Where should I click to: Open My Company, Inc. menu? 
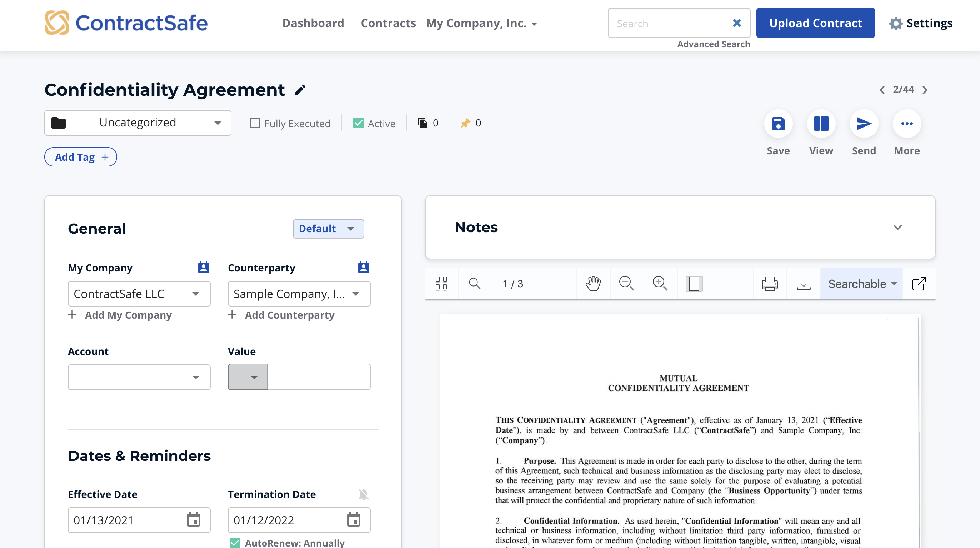(481, 23)
